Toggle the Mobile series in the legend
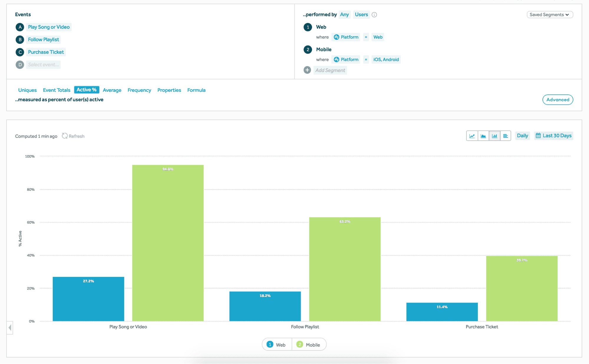The image size is (589, 364). coord(309,344)
